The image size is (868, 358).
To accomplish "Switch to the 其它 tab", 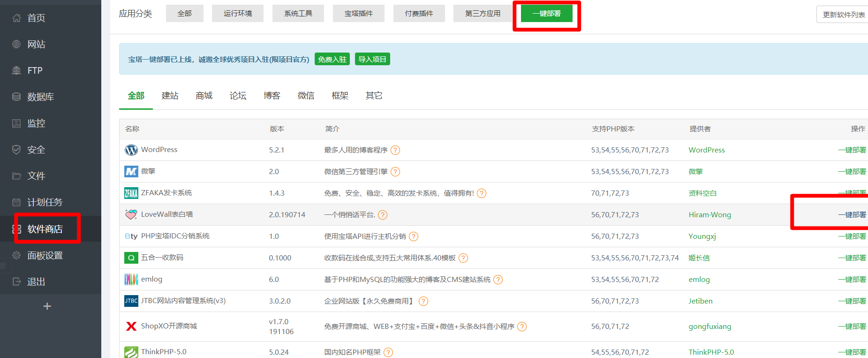I will click(x=374, y=96).
